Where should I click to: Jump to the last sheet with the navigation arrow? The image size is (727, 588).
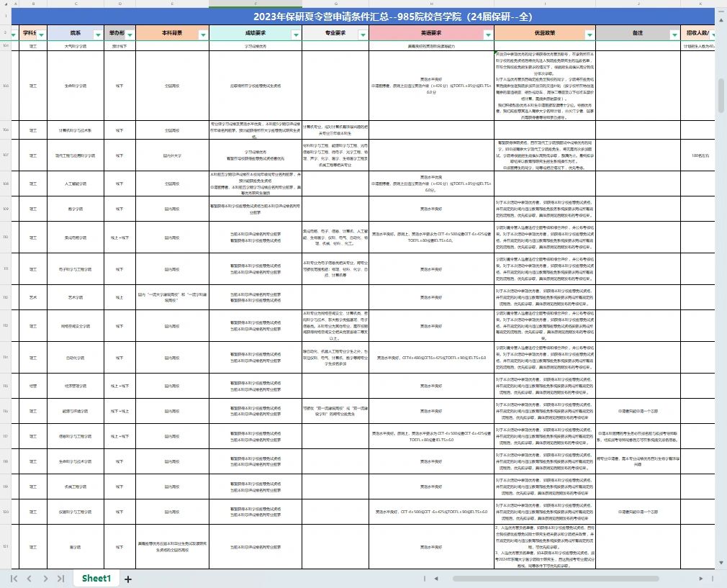click(x=60, y=578)
